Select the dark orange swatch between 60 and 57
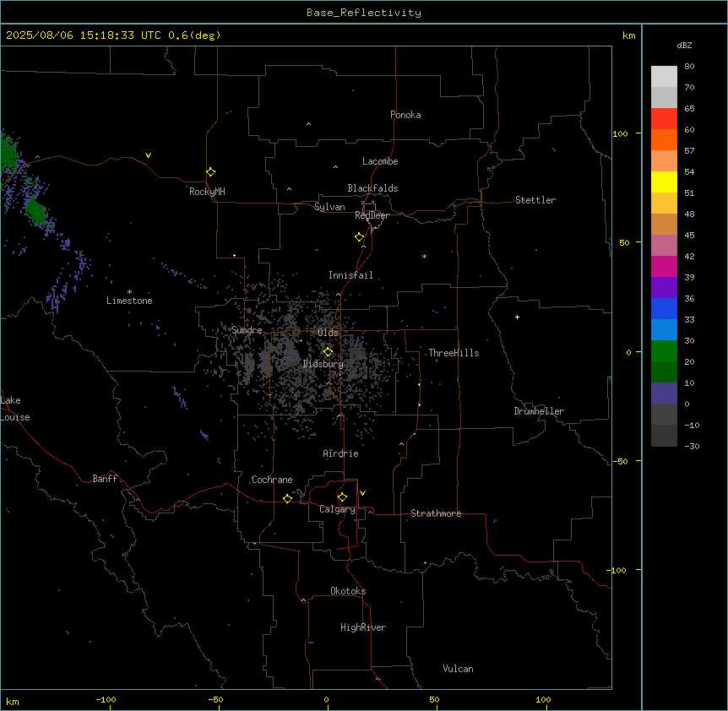This screenshot has width=728, height=711. point(664,139)
